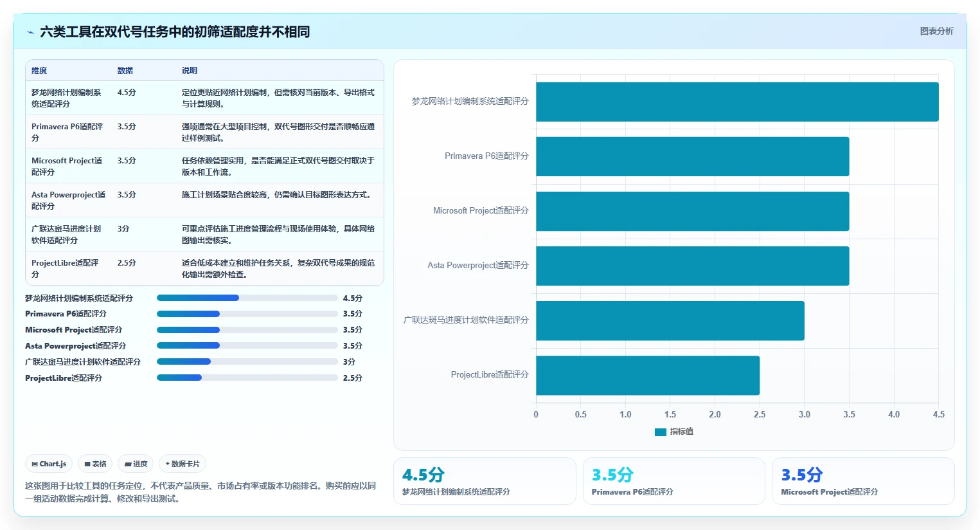This screenshot has height=530, width=980.
Task: Click the 数据 column header
Action: click(x=125, y=71)
